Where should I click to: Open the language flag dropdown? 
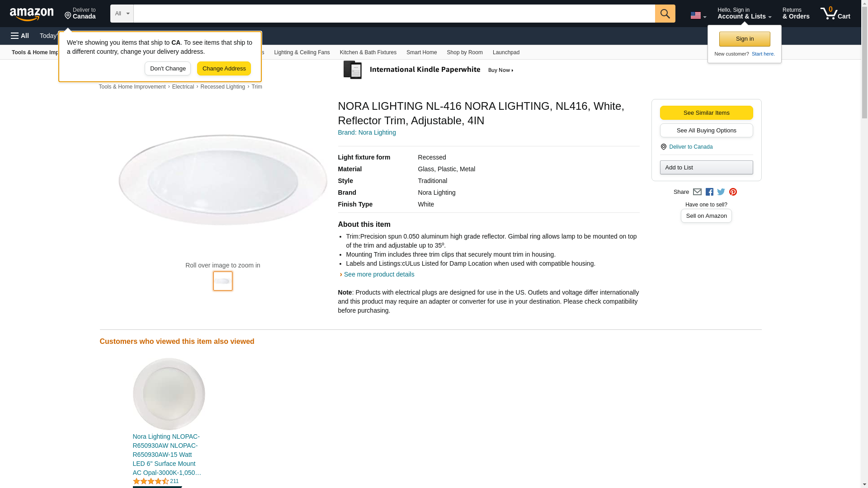click(698, 15)
